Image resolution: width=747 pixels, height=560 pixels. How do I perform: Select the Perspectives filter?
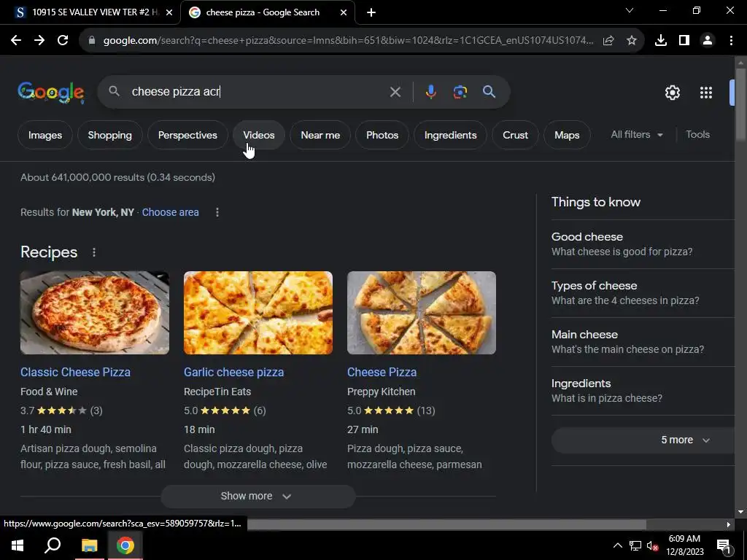coord(187,135)
